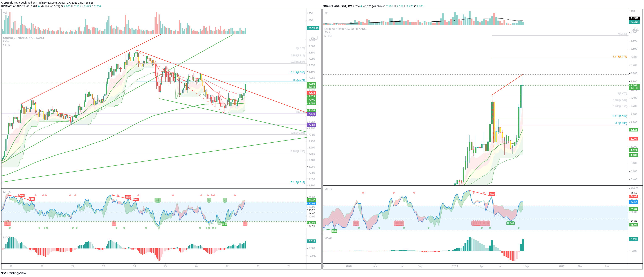Click the 2.624 green price tag

[311, 96]
